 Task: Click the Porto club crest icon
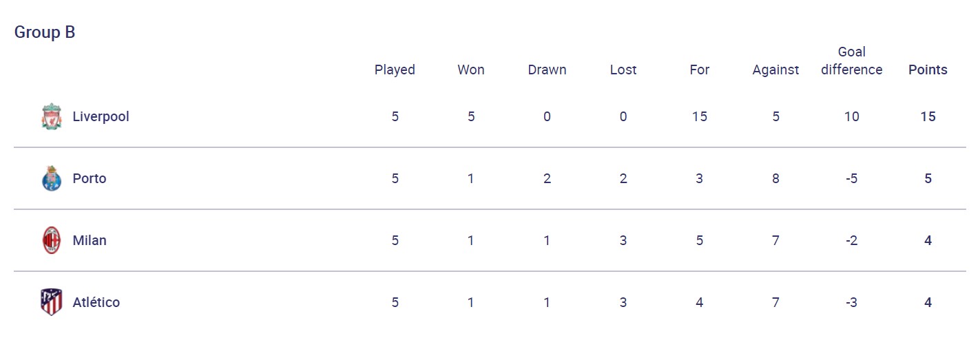point(51,178)
